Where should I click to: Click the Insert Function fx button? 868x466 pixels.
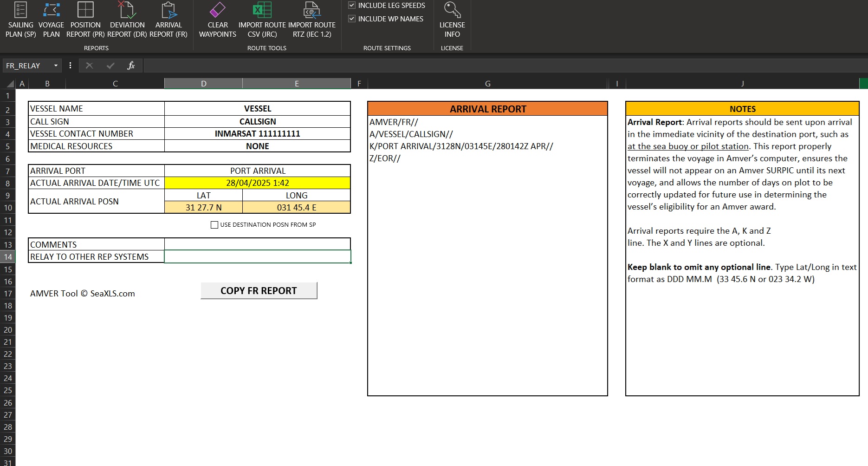coord(131,66)
